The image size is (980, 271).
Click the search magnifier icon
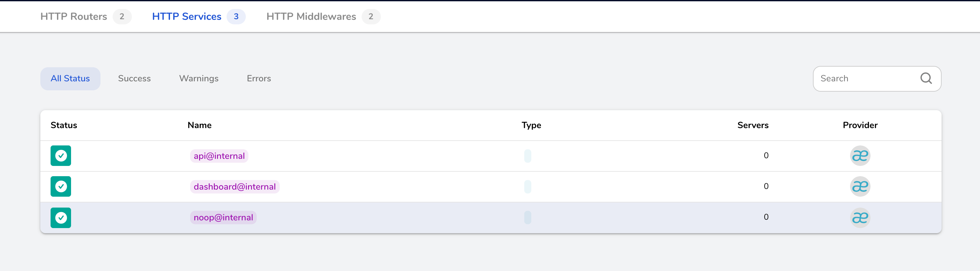(926, 78)
